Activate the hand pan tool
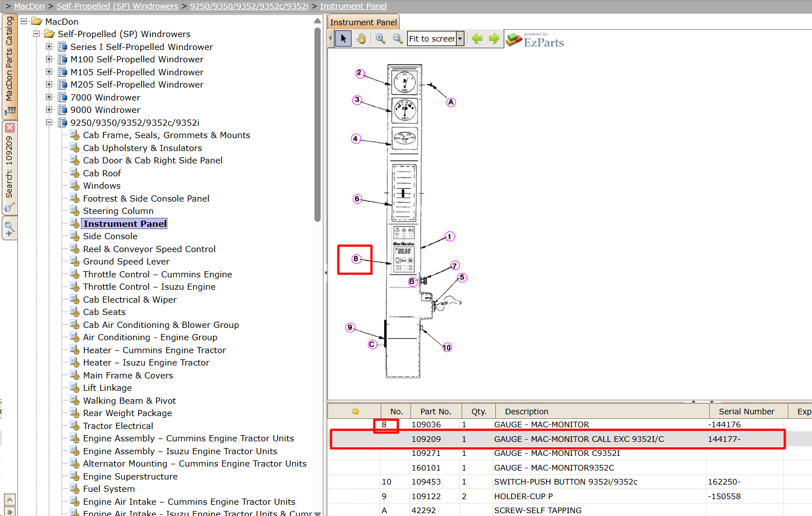 (361, 39)
